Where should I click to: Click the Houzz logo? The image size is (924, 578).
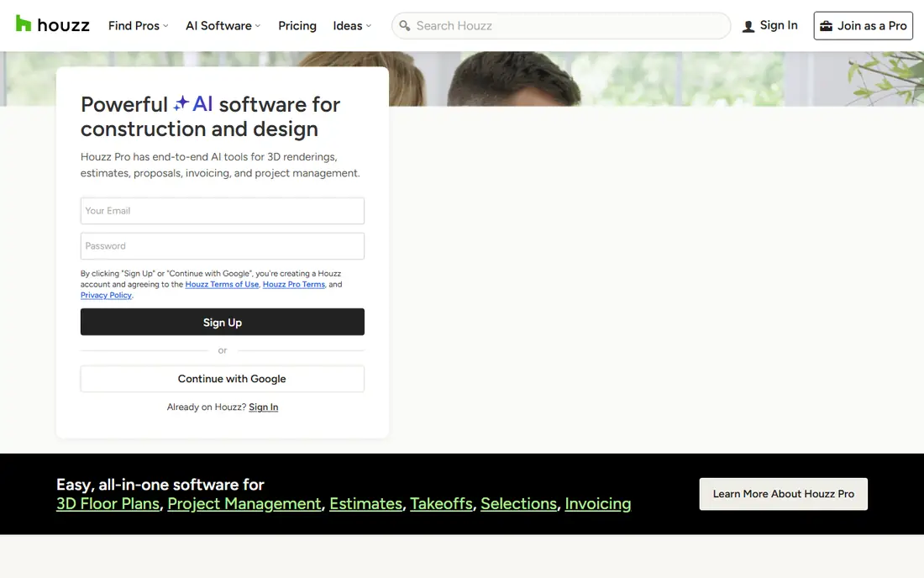tap(52, 24)
